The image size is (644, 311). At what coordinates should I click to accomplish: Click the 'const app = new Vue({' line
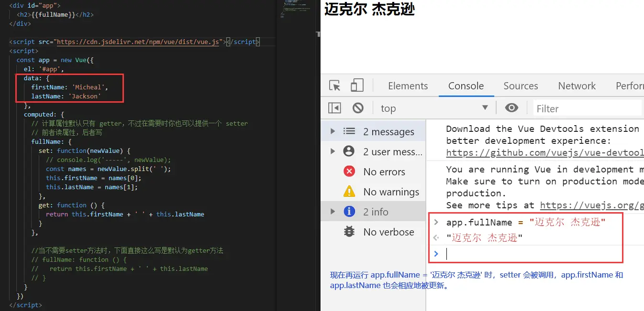click(55, 60)
